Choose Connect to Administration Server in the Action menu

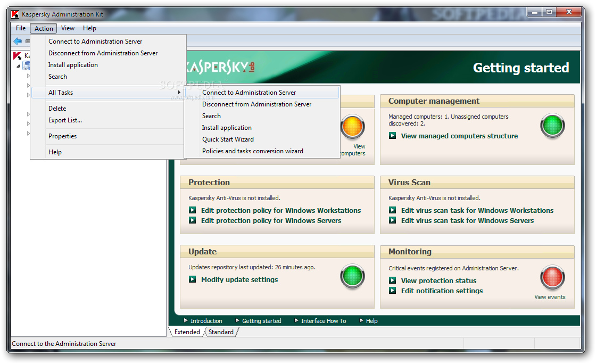click(x=109, y=42)
